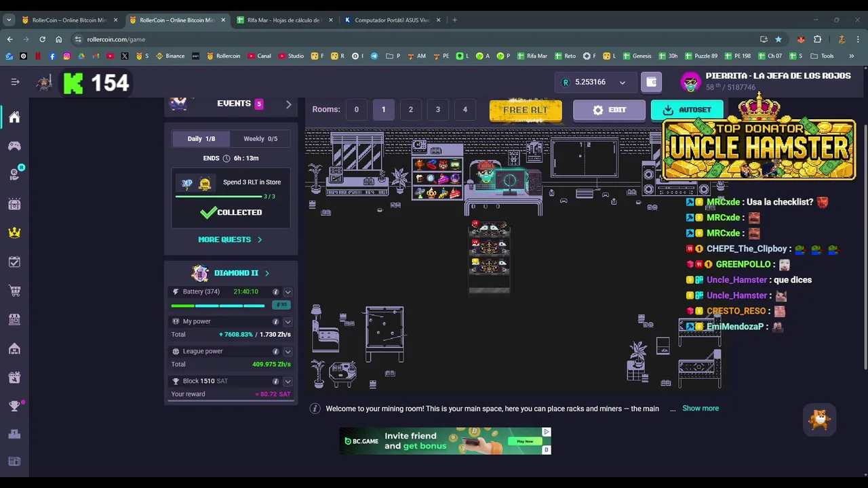Viewport: 868px width, 488px height.
Task: Select room 0
Action: (x=356, y=110)
